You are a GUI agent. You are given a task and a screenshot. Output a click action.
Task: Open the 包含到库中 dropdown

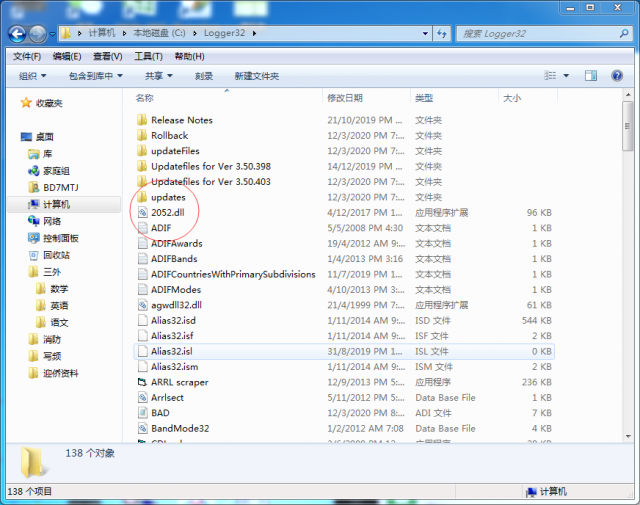coord(96,76)
